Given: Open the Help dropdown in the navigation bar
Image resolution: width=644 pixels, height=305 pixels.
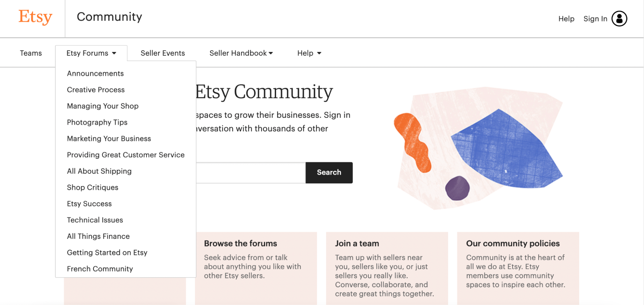Looking at the screenshot, I should click(308, 53).
